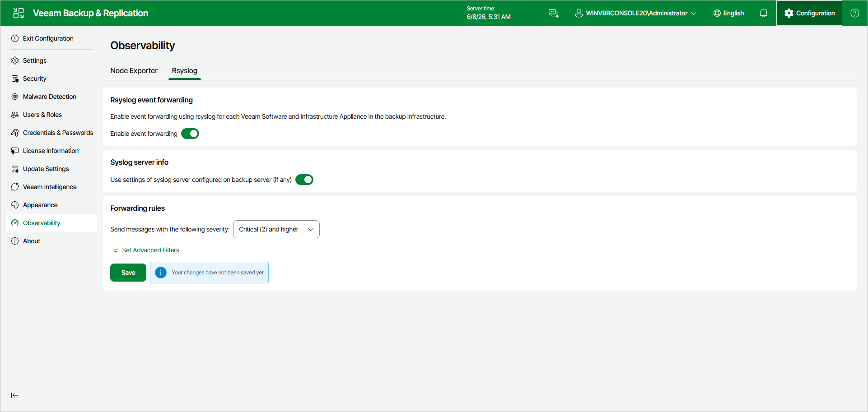This screenshot has width=868, height=412.
Task: Click the Veeam logo icon in header
Action: click(19, 13)
